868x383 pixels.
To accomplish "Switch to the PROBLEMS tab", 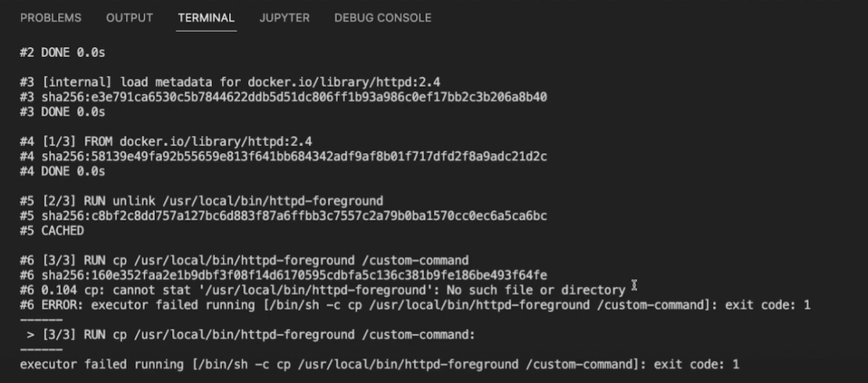I will pyautogui.click(x=50, y=17).
